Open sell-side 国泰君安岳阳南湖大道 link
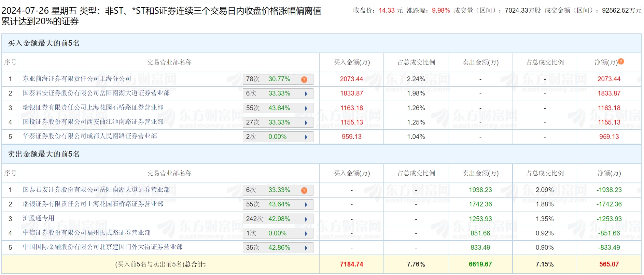 (96, 190)
